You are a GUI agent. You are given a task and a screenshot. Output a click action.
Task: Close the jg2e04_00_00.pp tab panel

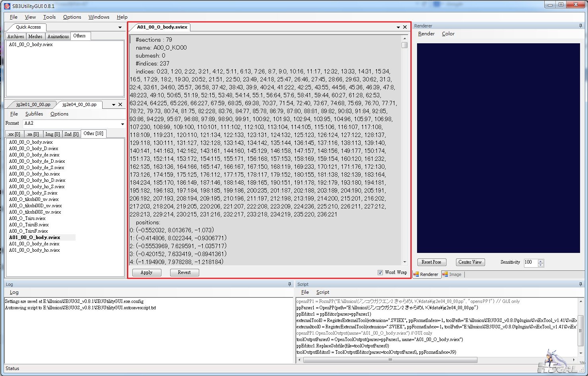click(120, 105)
